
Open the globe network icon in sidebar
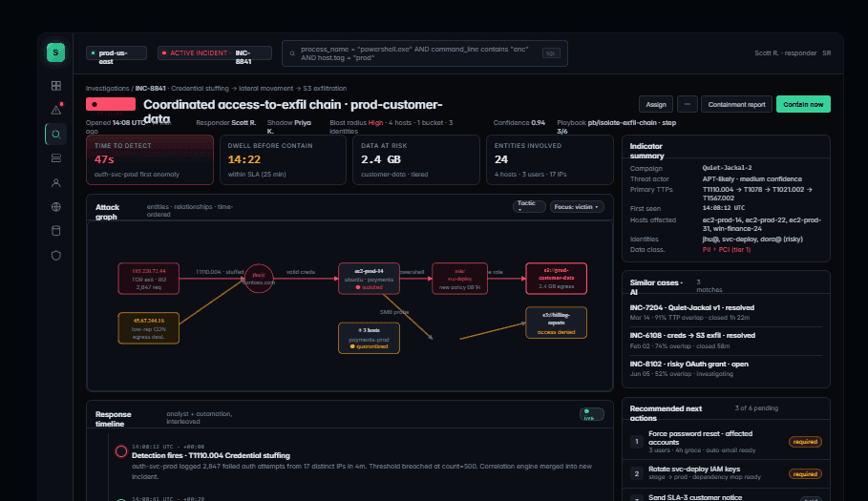click(56, 207)
